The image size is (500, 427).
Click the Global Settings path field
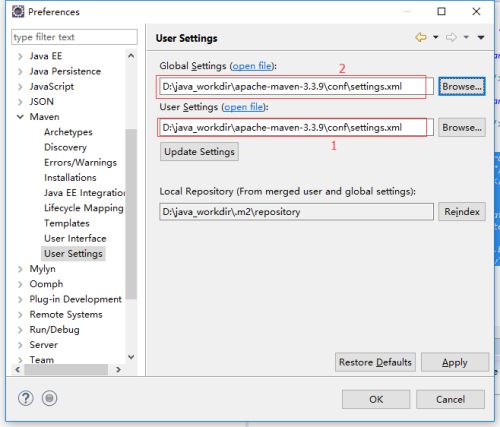[296, 87]
